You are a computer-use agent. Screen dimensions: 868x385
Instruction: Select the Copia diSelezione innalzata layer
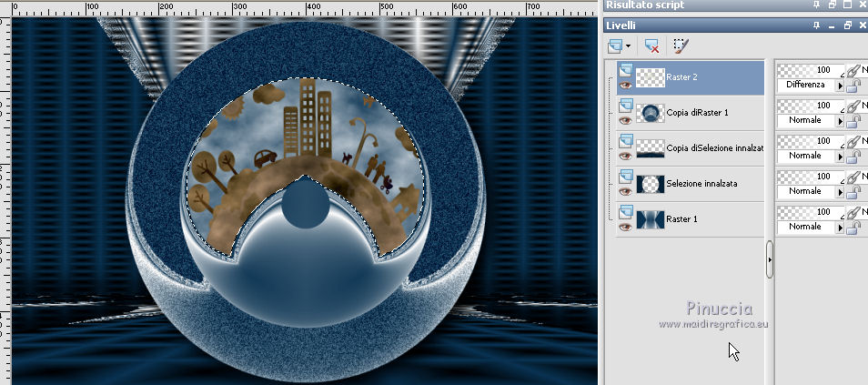click(713, 148)
